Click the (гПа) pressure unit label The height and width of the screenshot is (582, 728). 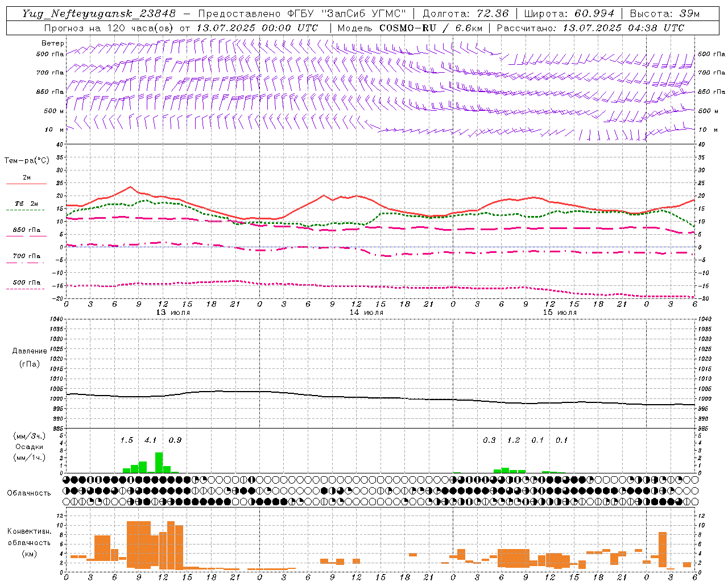tap(30, 364)
